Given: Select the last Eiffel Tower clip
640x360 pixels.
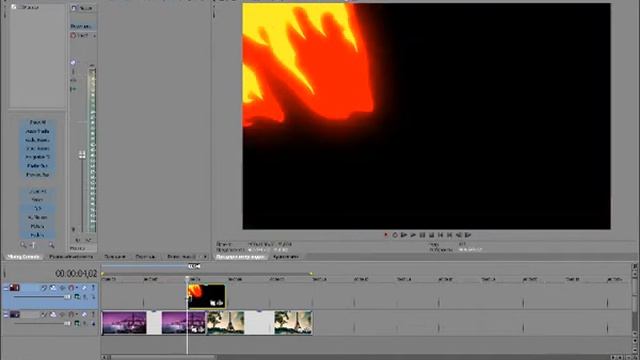Looking at the screenshot, I should pos(293,322).
